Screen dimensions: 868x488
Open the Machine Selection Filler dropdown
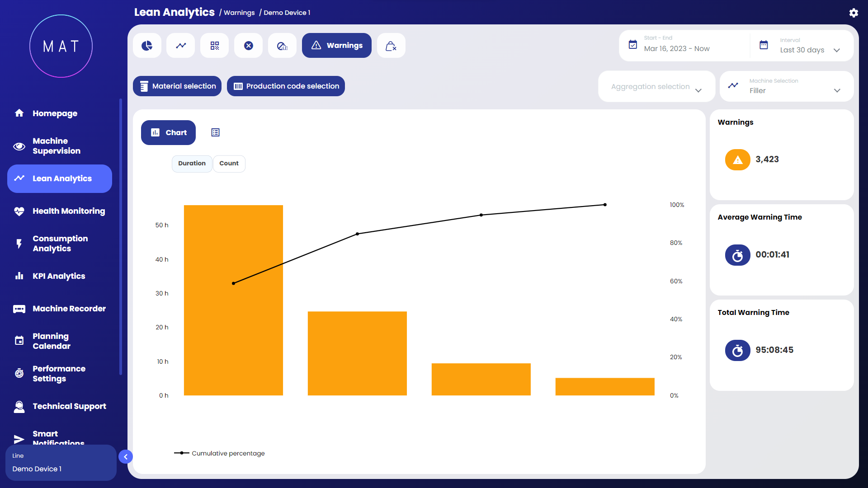coord(786,87)
